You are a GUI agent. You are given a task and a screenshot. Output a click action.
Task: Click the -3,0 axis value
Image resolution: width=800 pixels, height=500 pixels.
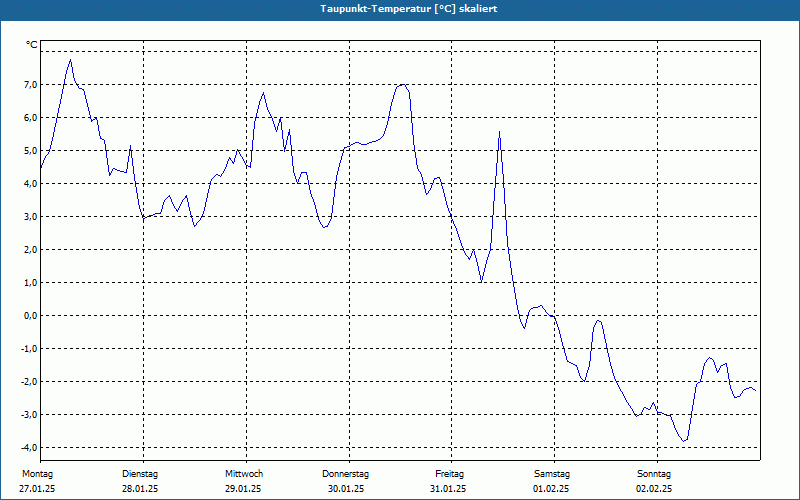[x=29, y=415]
